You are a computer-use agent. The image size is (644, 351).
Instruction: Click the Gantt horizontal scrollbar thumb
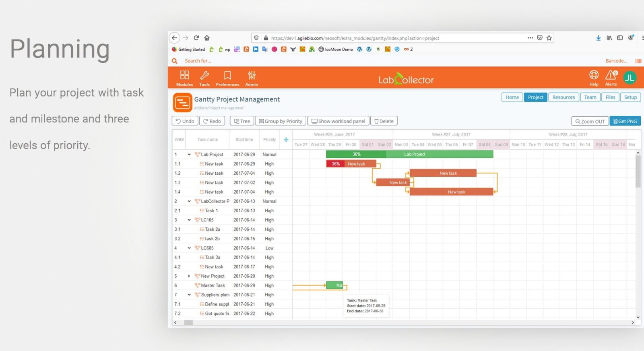188,322
